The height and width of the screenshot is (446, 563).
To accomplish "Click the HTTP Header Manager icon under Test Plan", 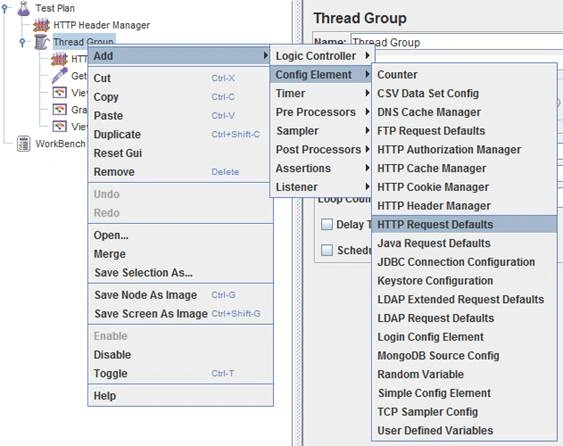I will pyautogui.click(x=41, y=25).
